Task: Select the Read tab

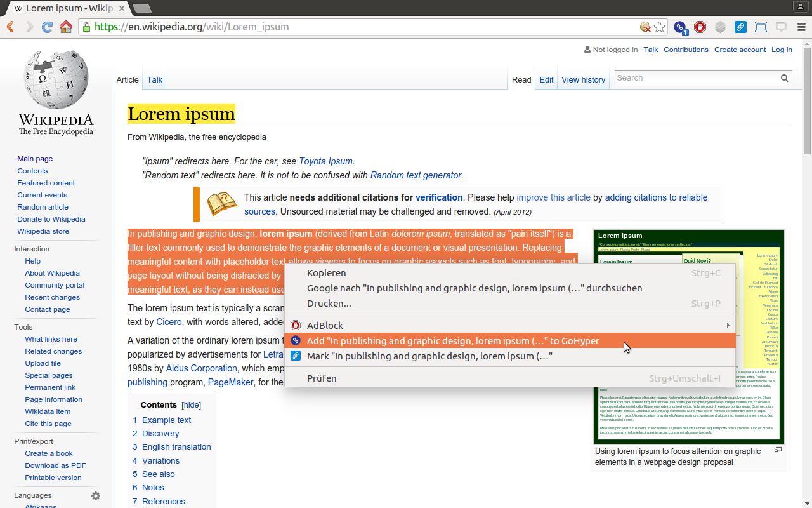Action: [521, 79]
